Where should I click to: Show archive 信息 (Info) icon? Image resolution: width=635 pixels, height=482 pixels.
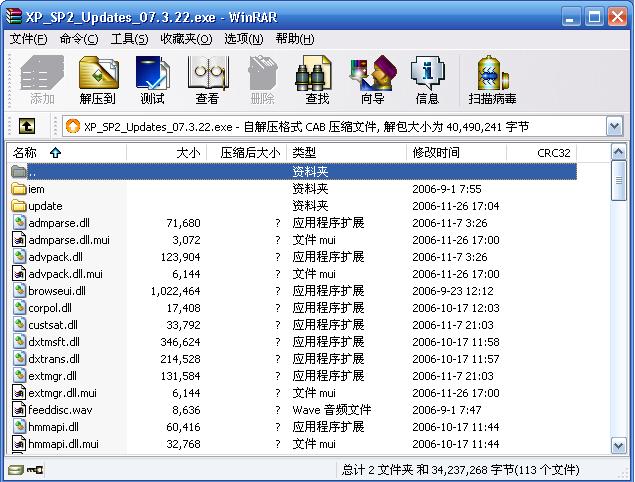coord(428,73)
